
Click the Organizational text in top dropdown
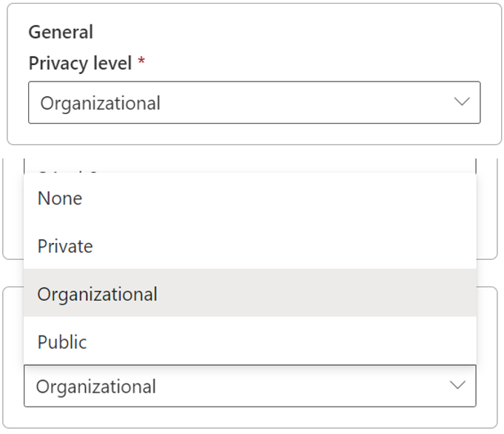click(x=100, y=103)
